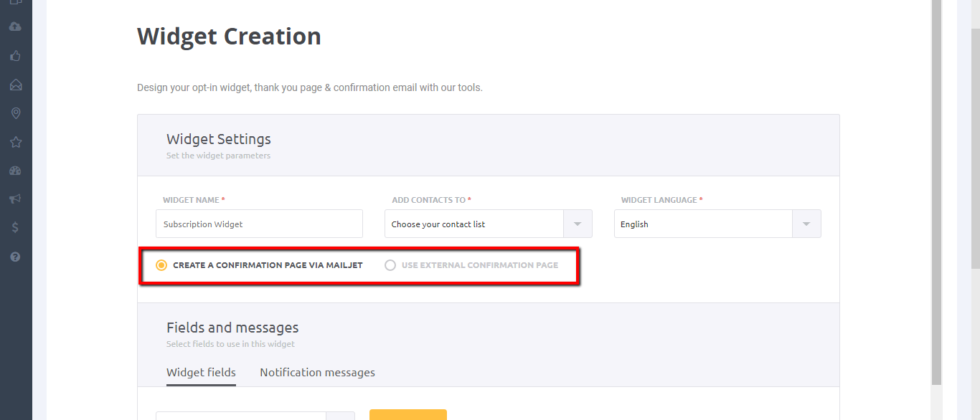Click the cloud upload icon in sidebar
Image resolution: width=980 pixels, height=420 pixels.
coord(16,27)
